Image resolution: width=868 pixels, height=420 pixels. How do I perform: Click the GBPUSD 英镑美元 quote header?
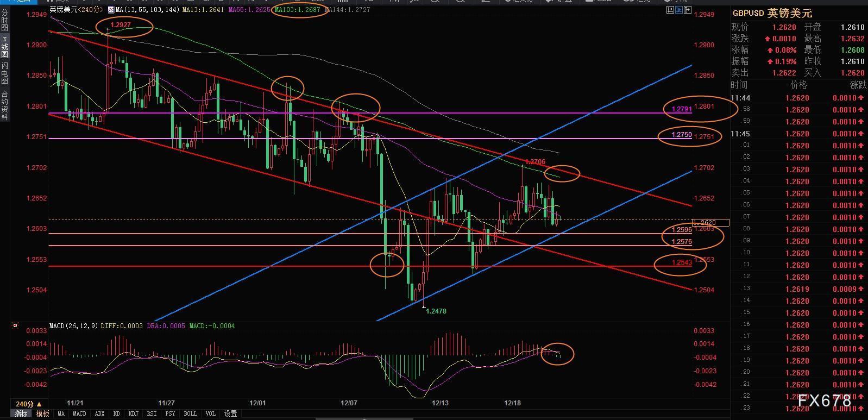772,14
